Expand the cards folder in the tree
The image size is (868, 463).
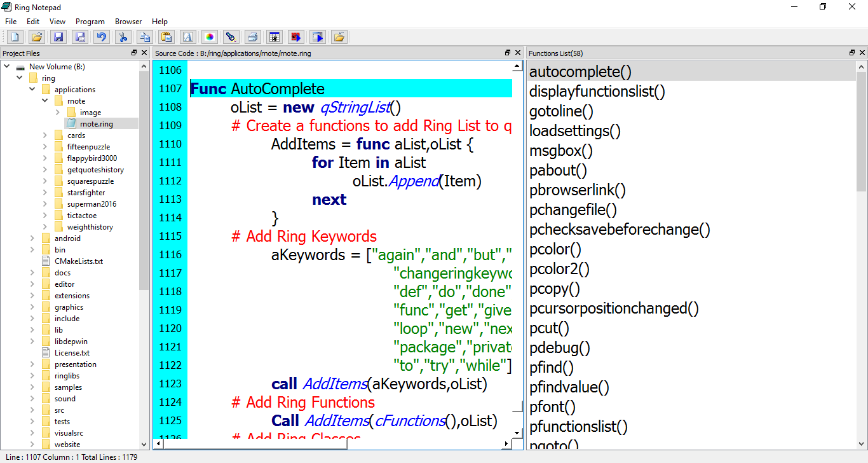(x=45, y=135)
